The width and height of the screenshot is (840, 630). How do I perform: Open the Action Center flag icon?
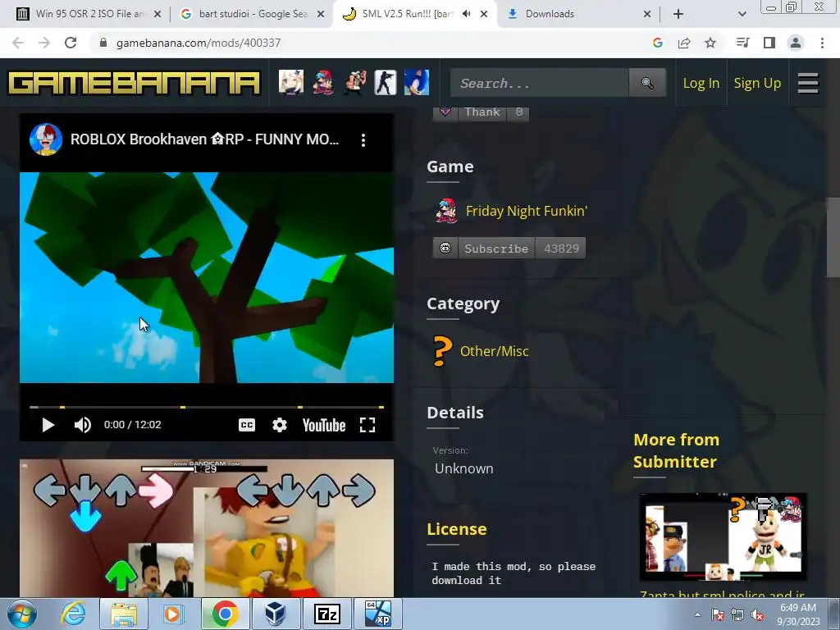coord(718,615)
